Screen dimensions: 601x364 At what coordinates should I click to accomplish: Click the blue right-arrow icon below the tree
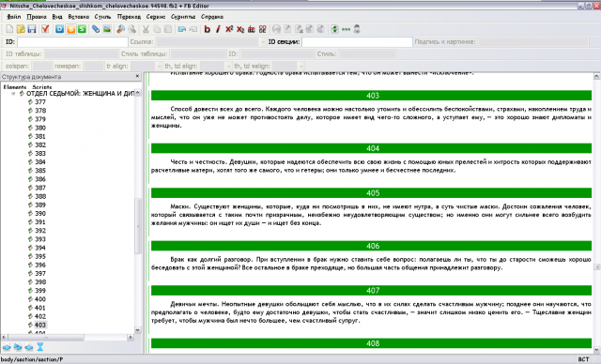[x=7, y=347]
